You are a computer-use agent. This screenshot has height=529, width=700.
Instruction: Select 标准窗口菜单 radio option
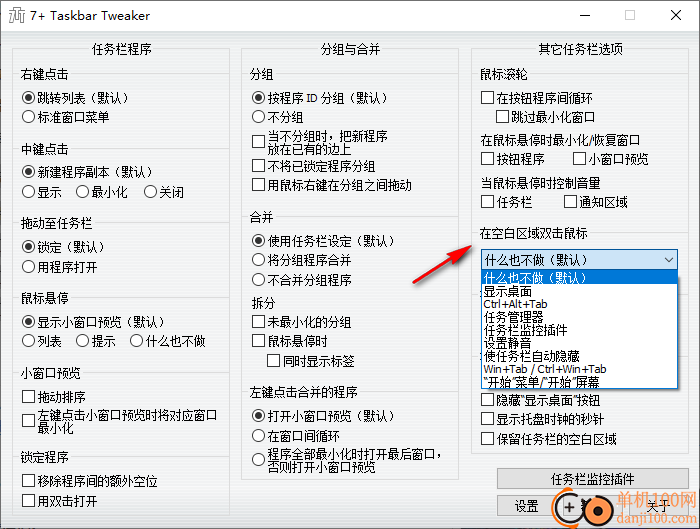tap(29, 117)
